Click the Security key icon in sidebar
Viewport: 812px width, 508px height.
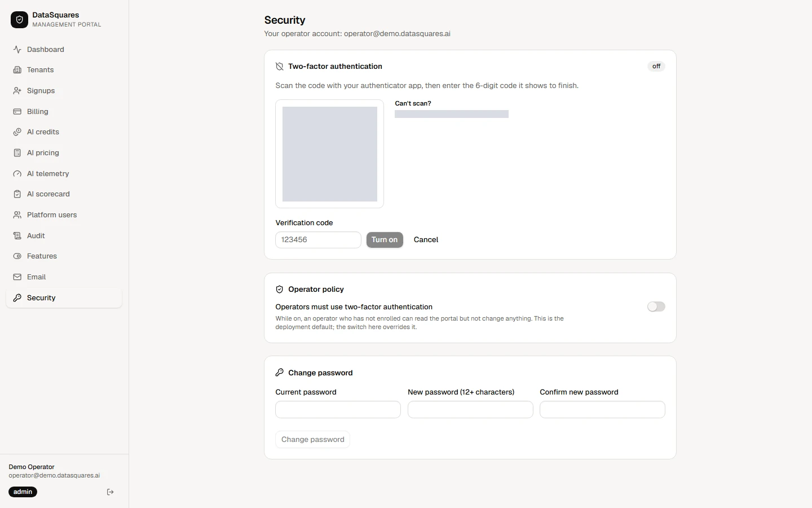17,298
